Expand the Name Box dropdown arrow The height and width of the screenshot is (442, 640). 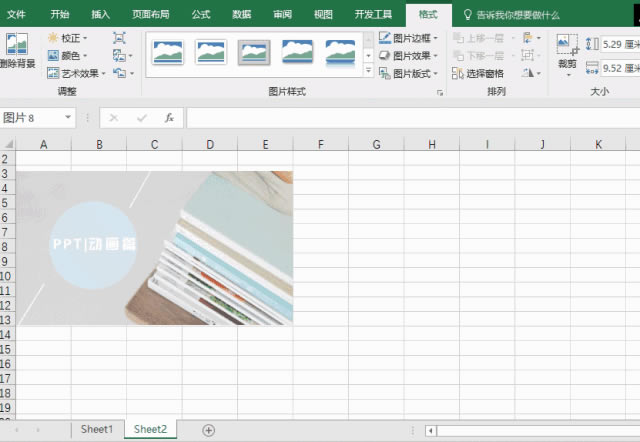(69, 118)
